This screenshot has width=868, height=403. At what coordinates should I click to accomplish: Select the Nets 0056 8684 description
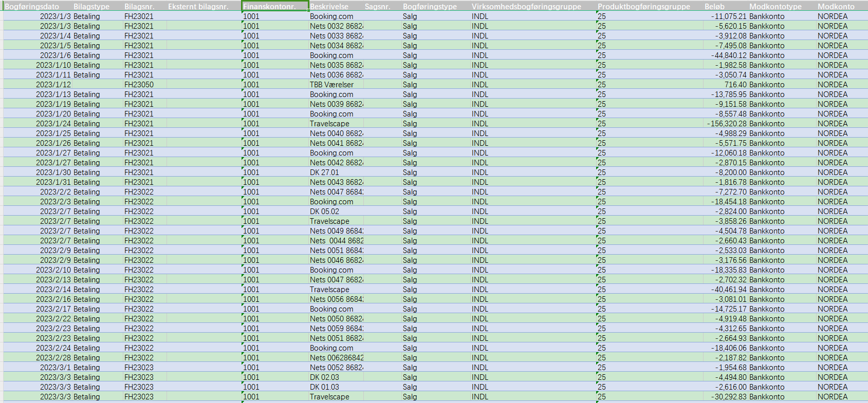[336, 299]
